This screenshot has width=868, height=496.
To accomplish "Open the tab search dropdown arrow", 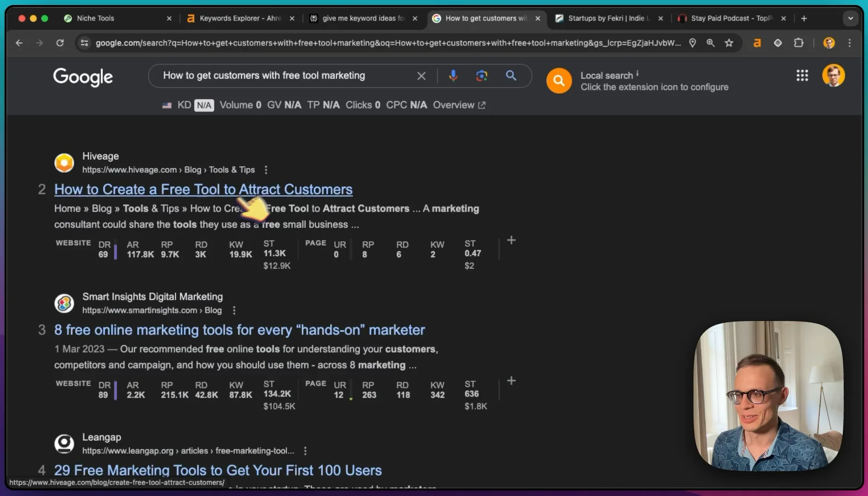I will [851, 18].
